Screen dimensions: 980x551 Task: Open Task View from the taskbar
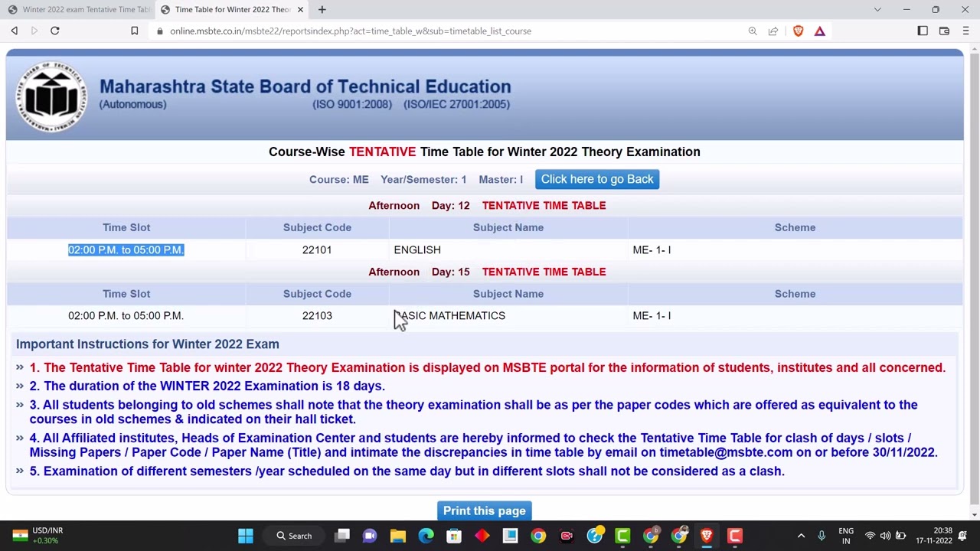(342, 536)
